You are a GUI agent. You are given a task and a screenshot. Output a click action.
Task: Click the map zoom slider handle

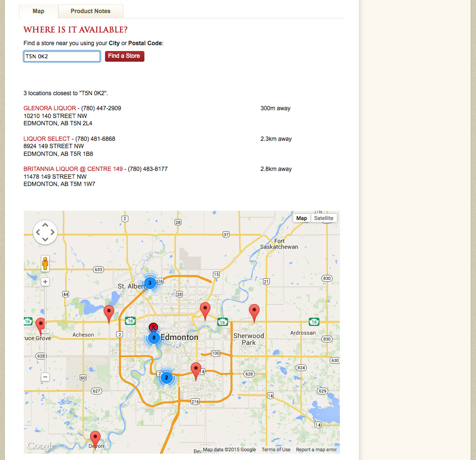point(45,331)
